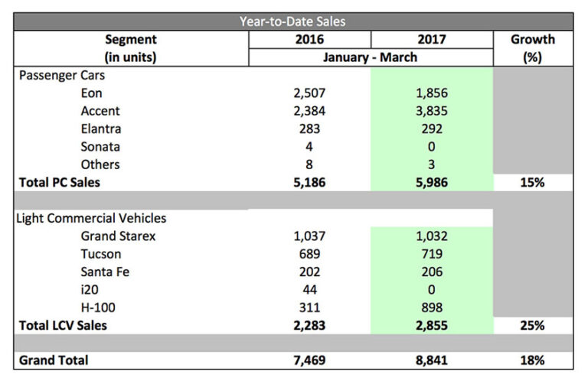The width and height of the screenshot is (588, 384).
Task: Click the "i20" row label
Action: pos(90,290)
